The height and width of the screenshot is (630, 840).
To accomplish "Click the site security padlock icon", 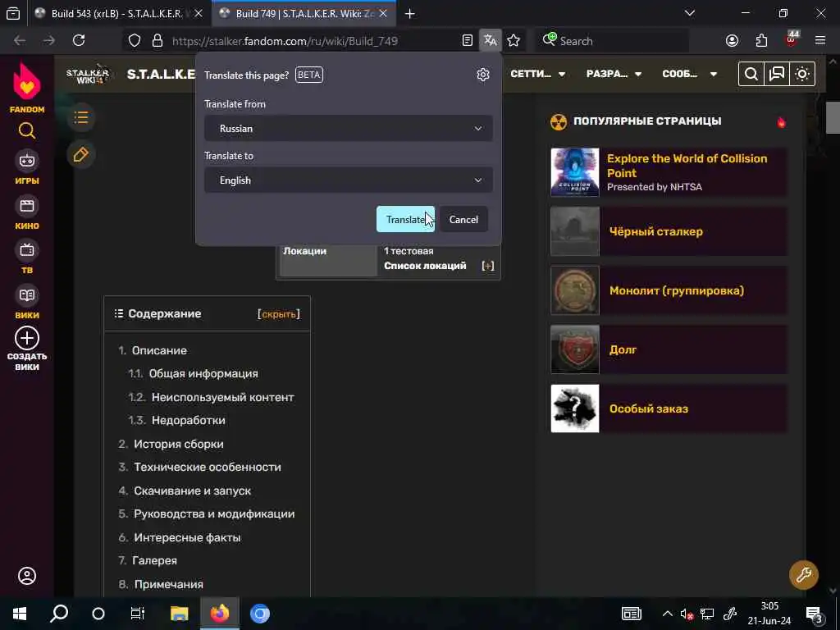I will coord(157,41).
